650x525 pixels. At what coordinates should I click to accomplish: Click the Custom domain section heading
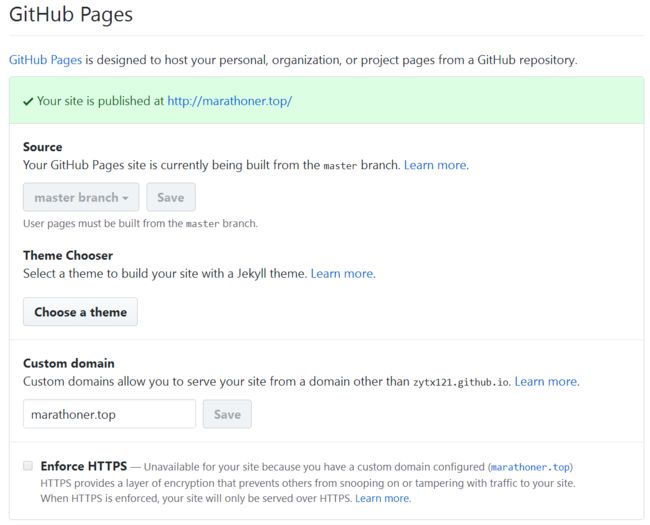tap(69, 363)
